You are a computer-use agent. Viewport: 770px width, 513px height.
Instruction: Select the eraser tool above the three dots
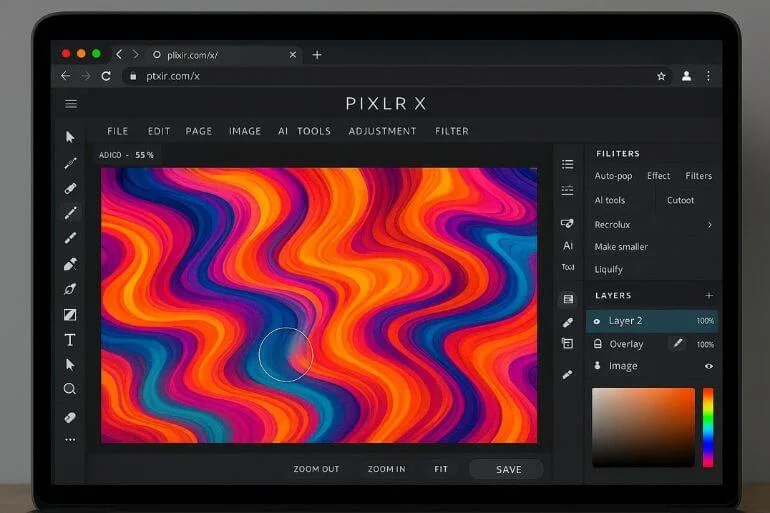point(70,417)
